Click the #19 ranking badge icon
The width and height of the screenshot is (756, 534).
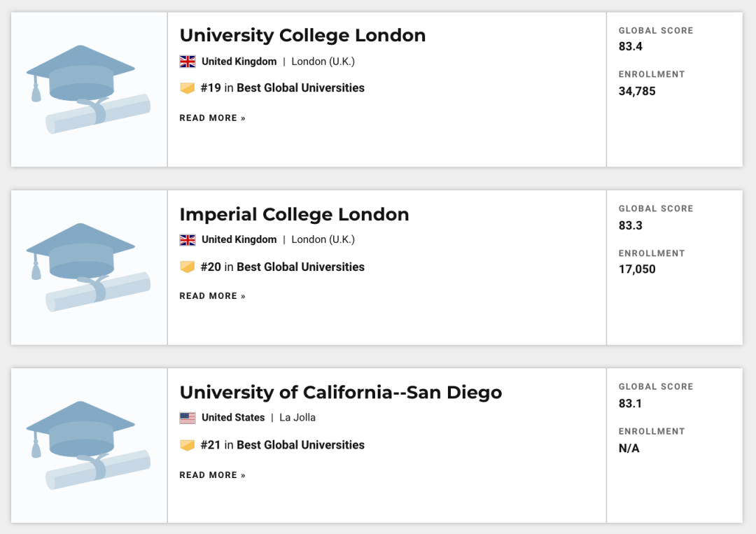click(187, 88)
